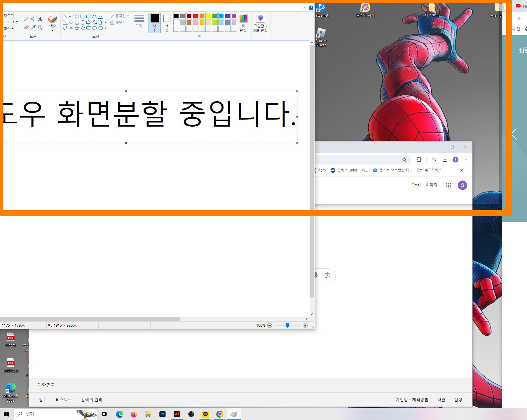Open the certificate PDF on desktop
Image resolution: width=527 pixels, height=420 pixels.
point(11,365)
